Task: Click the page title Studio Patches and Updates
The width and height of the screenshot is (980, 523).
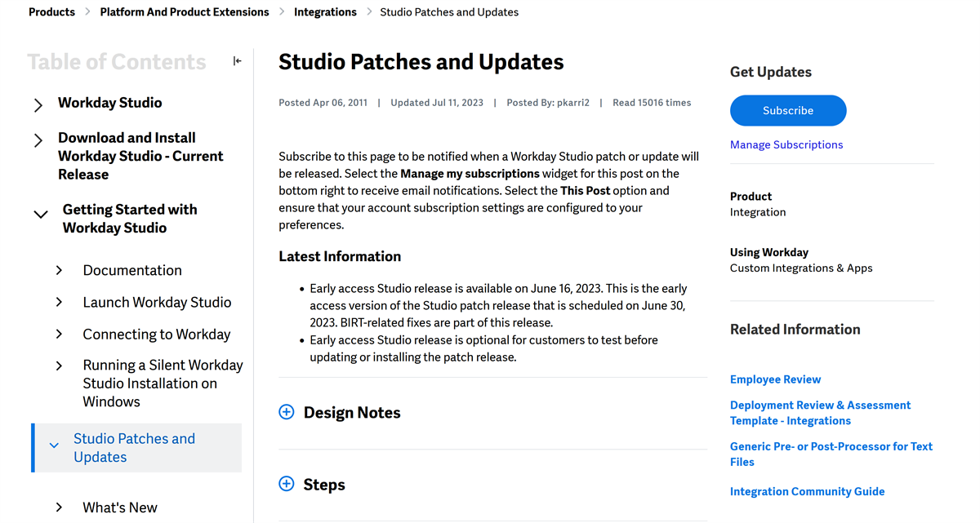Action: click(421, 62)
